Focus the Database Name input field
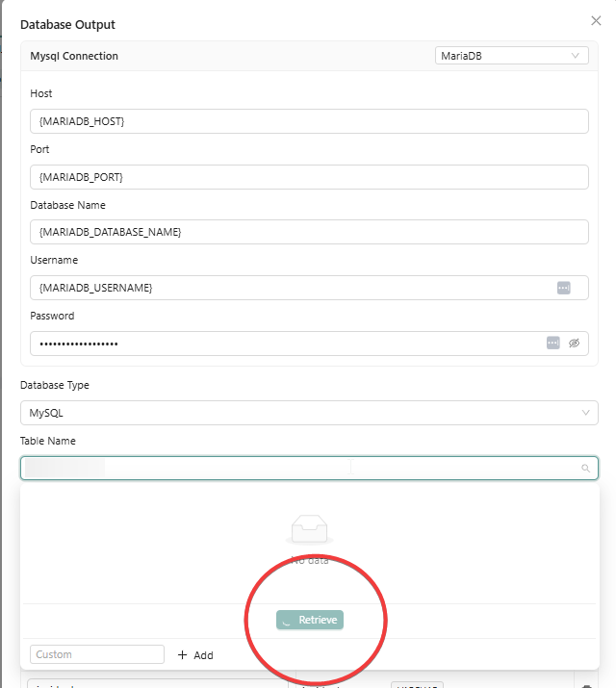 point(309,232)
